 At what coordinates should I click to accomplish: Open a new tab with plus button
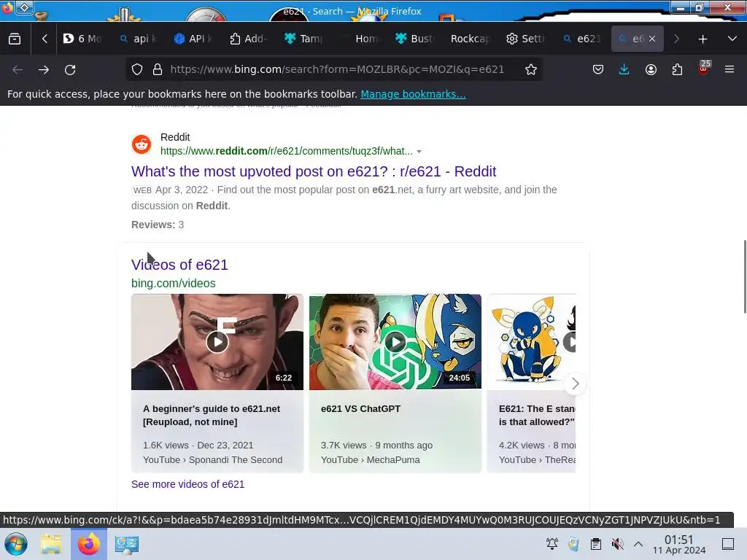click(703, 39)
